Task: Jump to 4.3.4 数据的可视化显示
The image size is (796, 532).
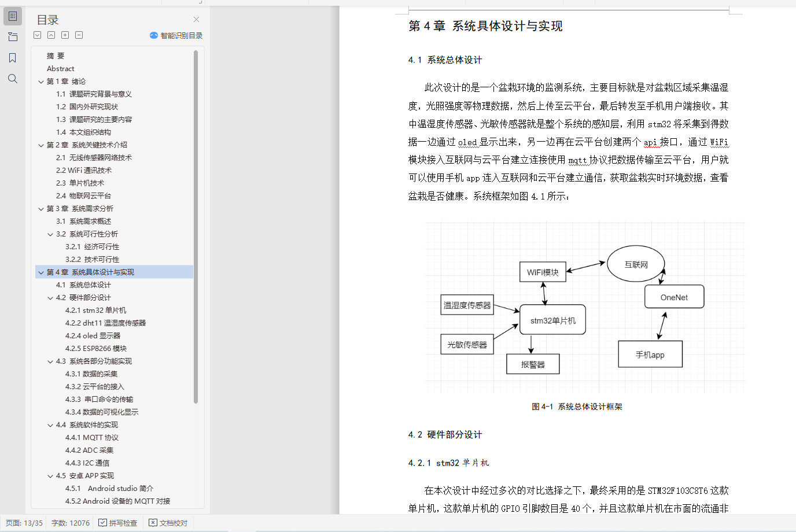Action: pyautogui.click(x=102, y=412)
